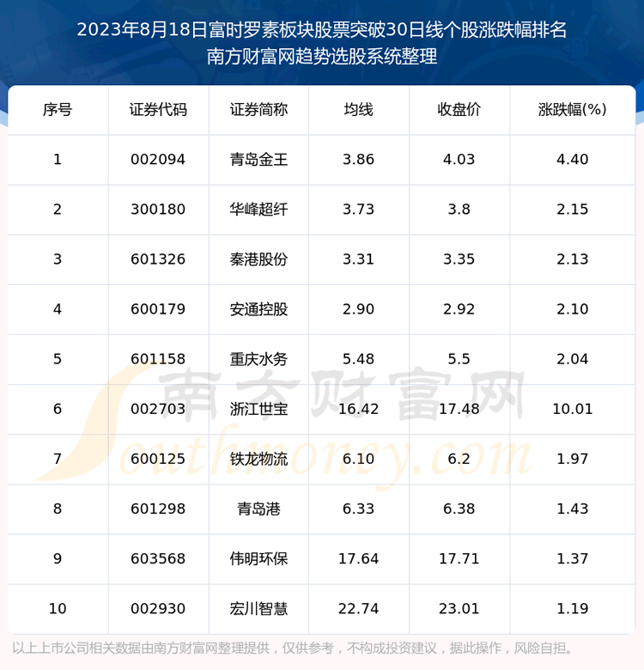The image size is (644, 670).
Task: Select stock code 002930
Action: click(158, 609)
